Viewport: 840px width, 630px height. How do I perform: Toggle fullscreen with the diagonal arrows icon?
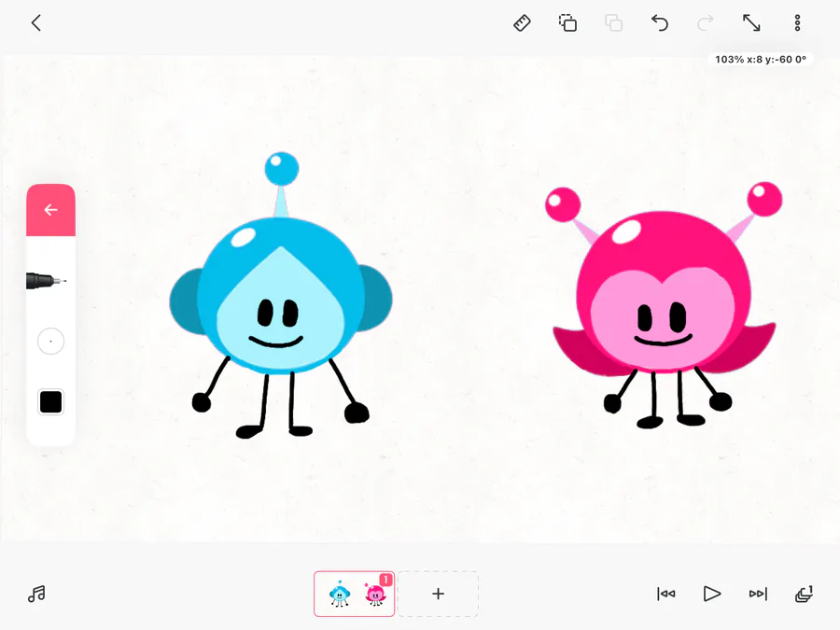coord(751,23)
